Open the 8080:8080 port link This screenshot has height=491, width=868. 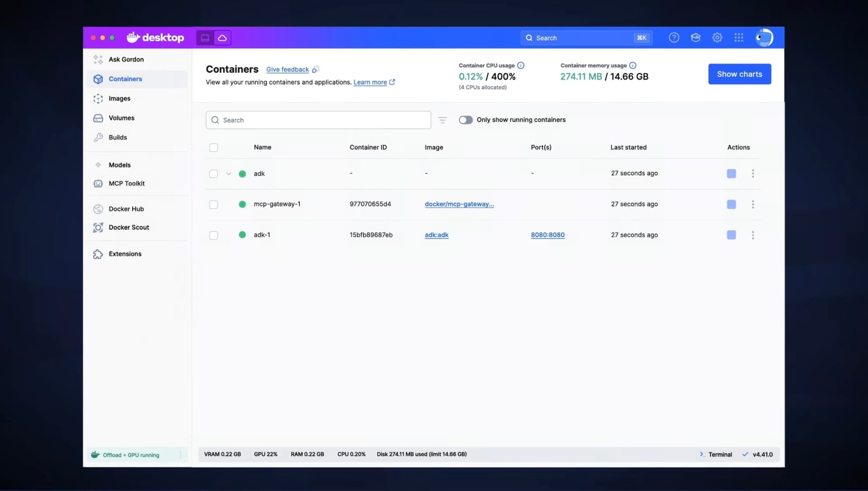(547, 235)
